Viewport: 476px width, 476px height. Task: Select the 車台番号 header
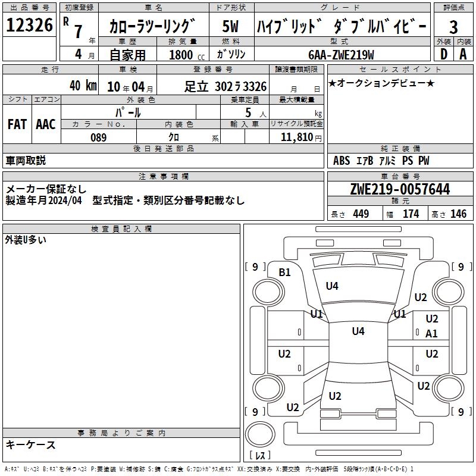[x=400, y=176]
